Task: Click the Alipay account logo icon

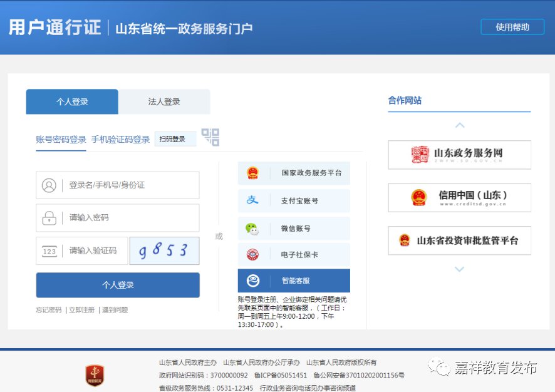Action: tap(252, 200)
